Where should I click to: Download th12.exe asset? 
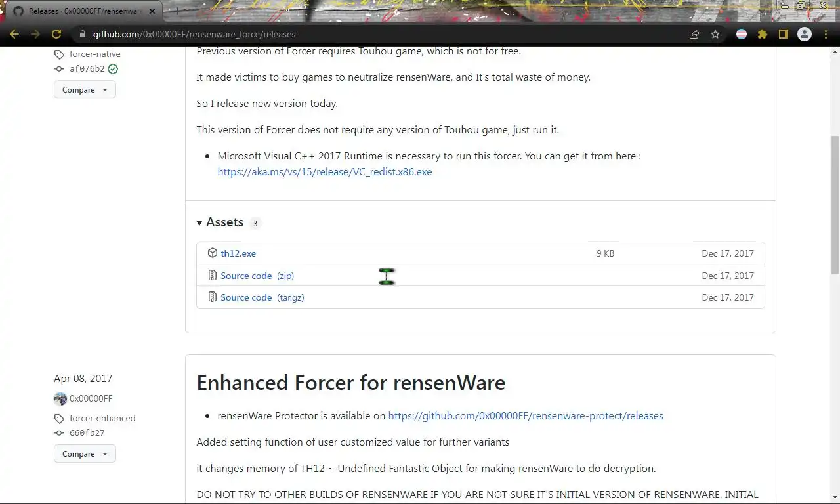(238, 253)
